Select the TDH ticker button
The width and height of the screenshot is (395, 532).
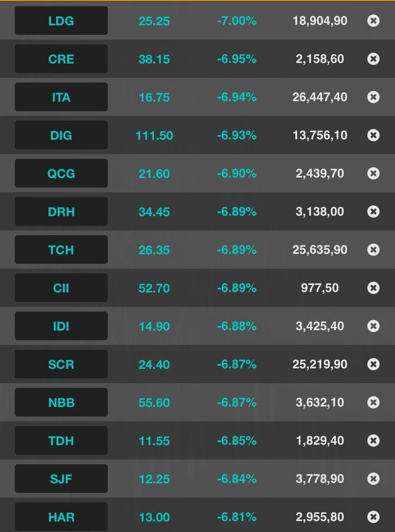[61, 440]
